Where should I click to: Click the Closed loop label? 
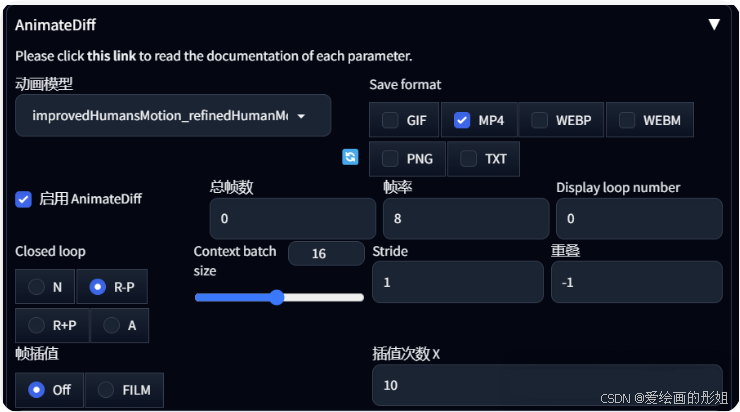click(x=50, y=252)
